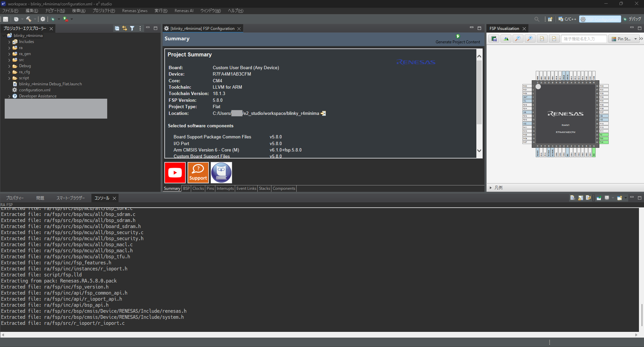Click the green mountain arrow icon in FSP Visualization
The width and height of the screenshot is (644, 347).
pyautogui.click(x=506, y=39)
